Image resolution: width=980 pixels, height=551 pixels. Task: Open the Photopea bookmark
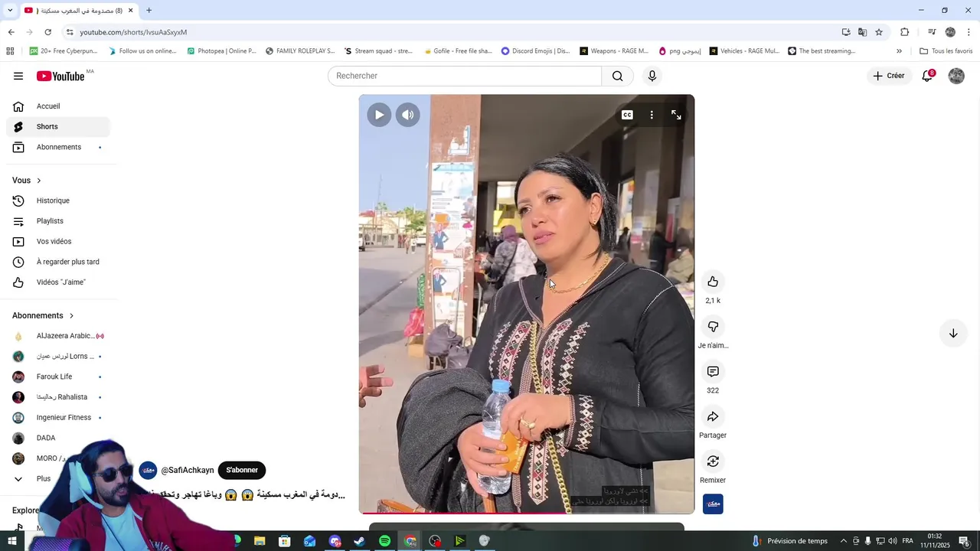(220, 51)
